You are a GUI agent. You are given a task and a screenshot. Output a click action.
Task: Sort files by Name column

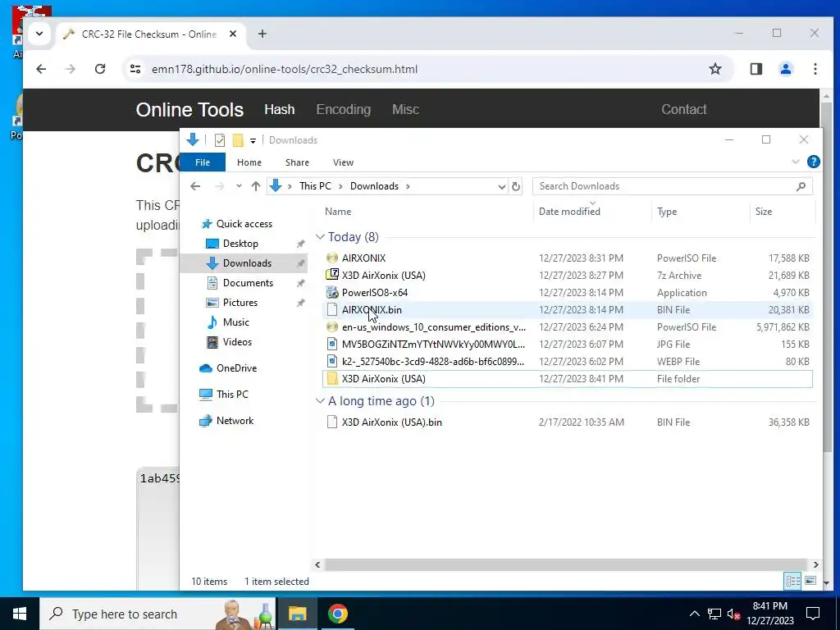tap(338, 212)
